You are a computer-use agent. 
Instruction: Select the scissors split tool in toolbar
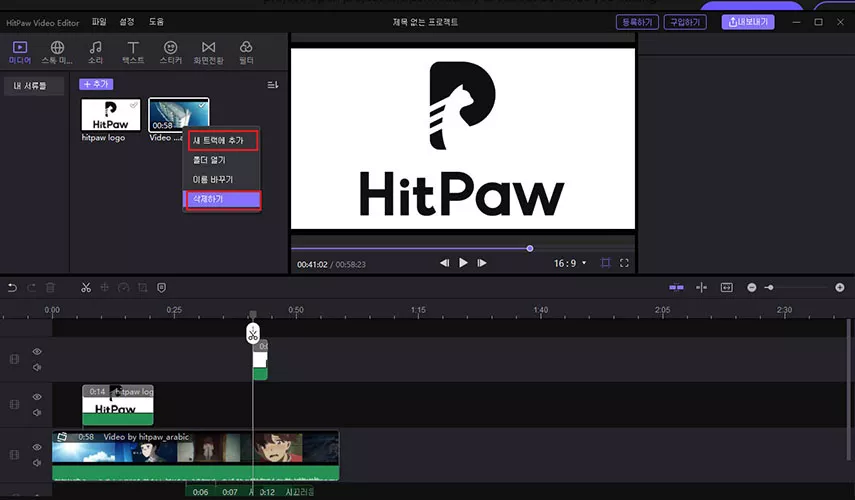(x=86, y=287)
